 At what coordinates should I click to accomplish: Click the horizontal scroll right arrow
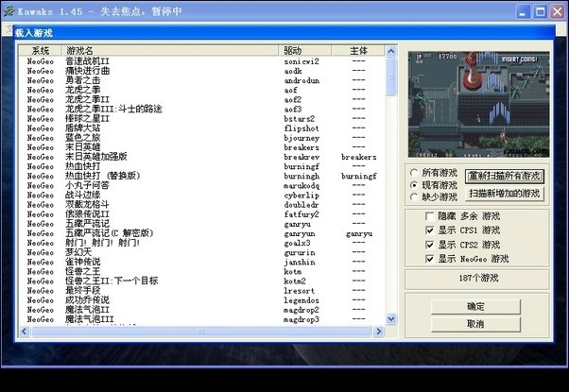point(379,332)
